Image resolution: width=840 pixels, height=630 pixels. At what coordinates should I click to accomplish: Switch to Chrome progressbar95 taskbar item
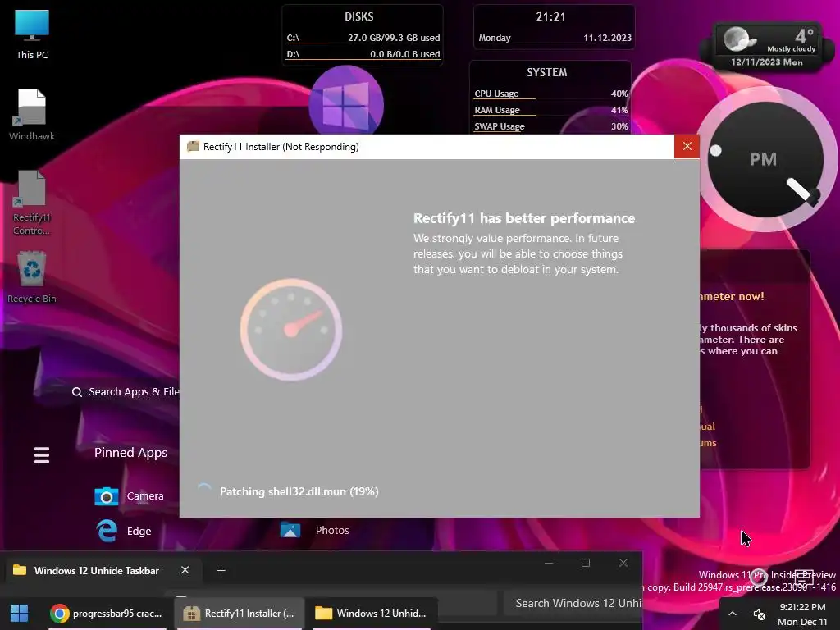pos(106,614)
